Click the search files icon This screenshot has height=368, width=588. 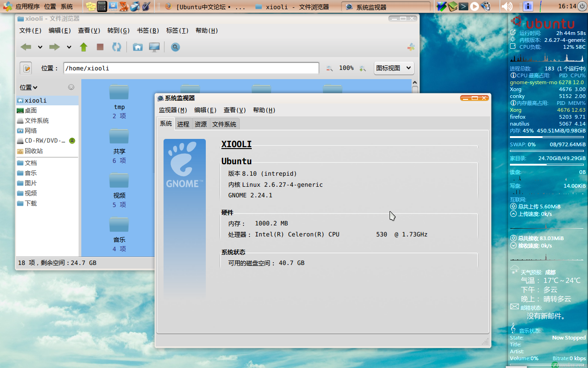click(x=175, y=47)
